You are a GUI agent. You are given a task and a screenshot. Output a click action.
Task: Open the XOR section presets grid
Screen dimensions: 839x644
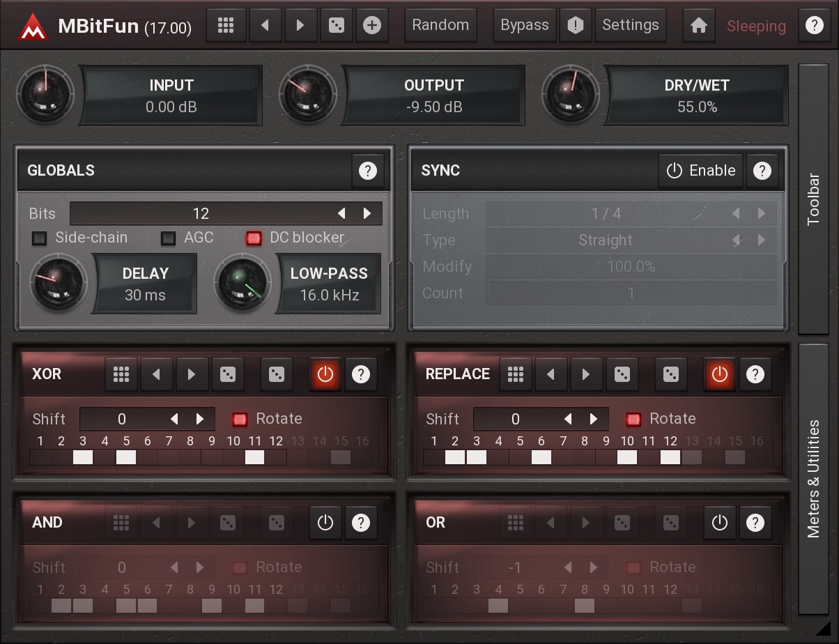pos(121,374)
